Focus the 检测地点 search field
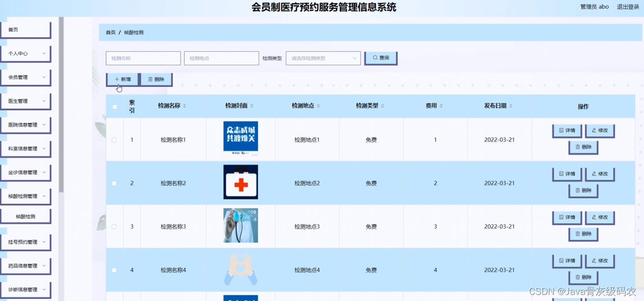Image resolution: width=644 pixels, height=301 pixels. coord(221,58)
